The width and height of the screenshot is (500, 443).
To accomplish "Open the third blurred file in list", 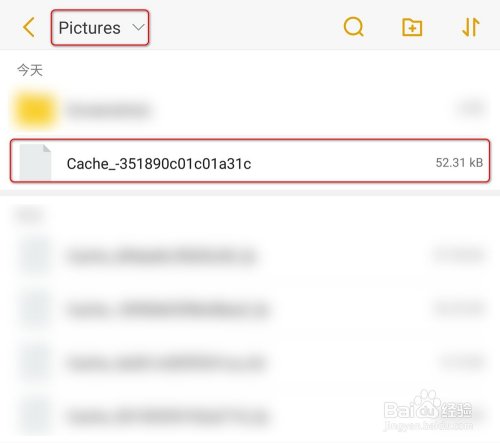I will 250,363.
